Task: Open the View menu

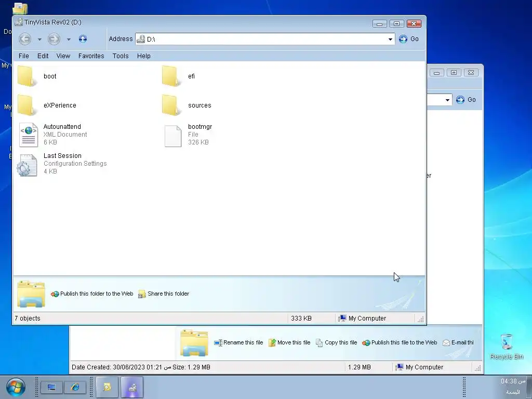Action: click(x=63, y=56)
